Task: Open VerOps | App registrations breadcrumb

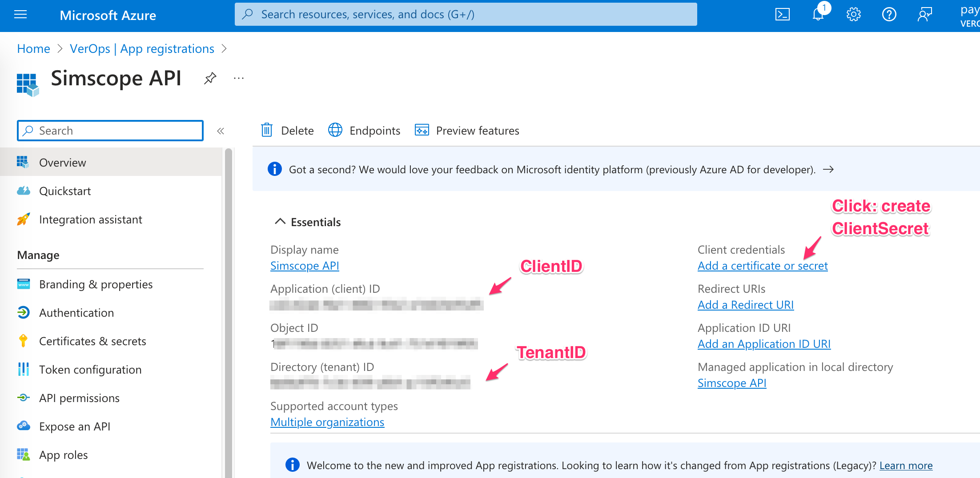Action: [142, 48]
